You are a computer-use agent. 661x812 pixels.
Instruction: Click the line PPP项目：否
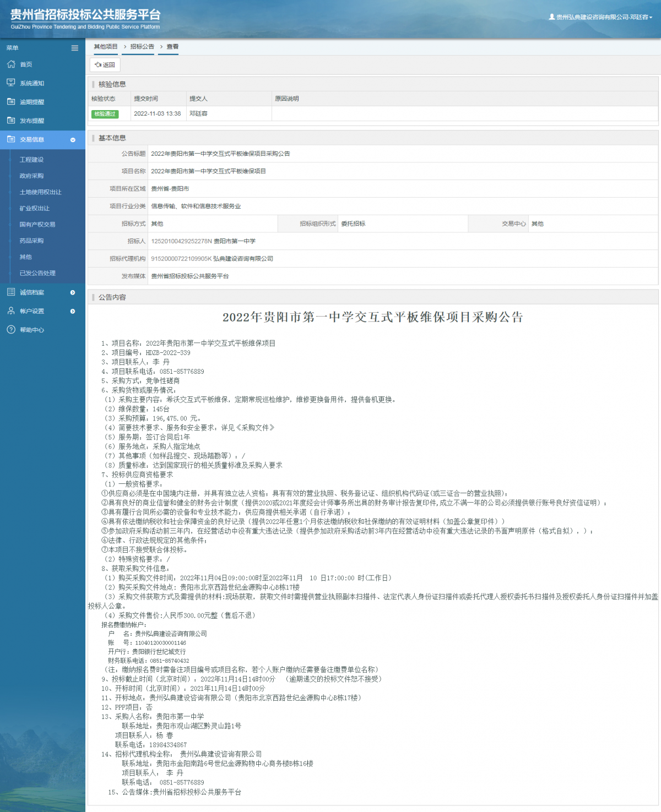127,707
